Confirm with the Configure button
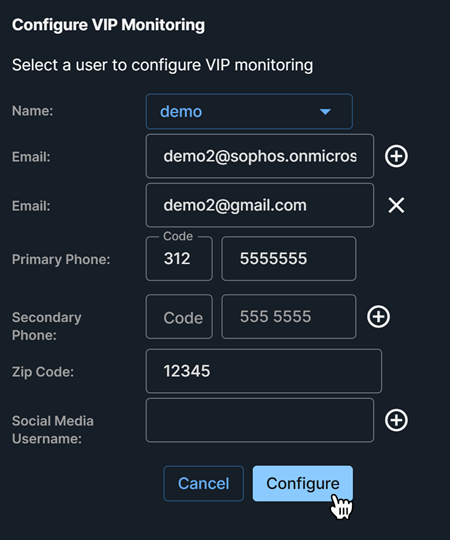 pyautogui.click(x=303, y=484)
